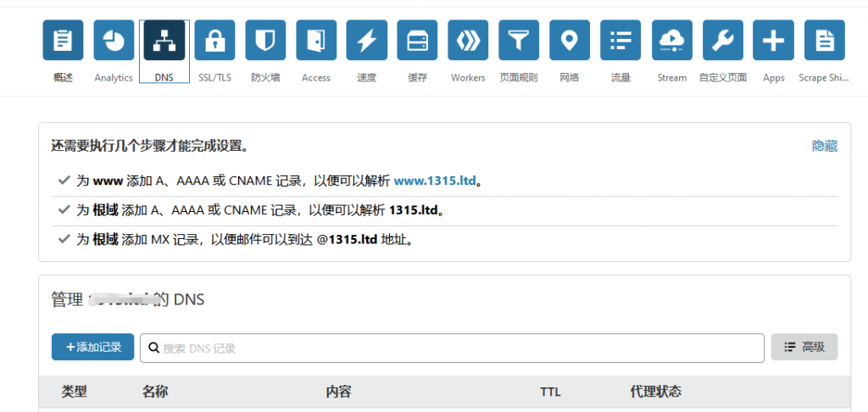Screen dimensions: 868x412
Task: Open the Scrape Shield document icon
Action: (x=824, y=40)
